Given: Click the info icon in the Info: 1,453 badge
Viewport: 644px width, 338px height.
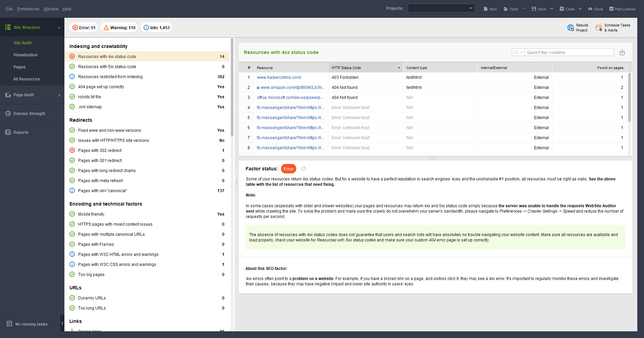Looking at the screenshot, I should [146, 27].
